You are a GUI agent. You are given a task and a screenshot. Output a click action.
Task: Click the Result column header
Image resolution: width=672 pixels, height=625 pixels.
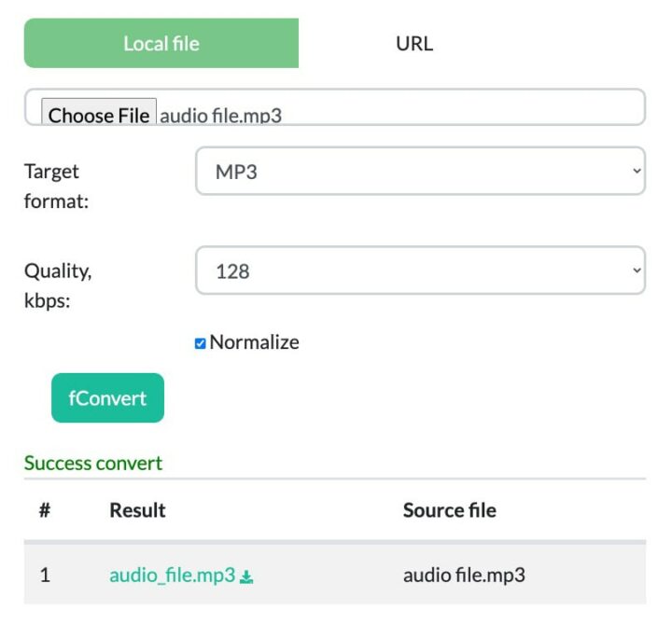(x=137, y=510)
